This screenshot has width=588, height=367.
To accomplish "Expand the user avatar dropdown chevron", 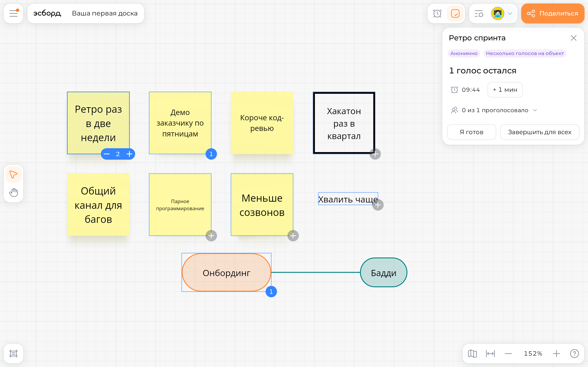I will (510, 13).
